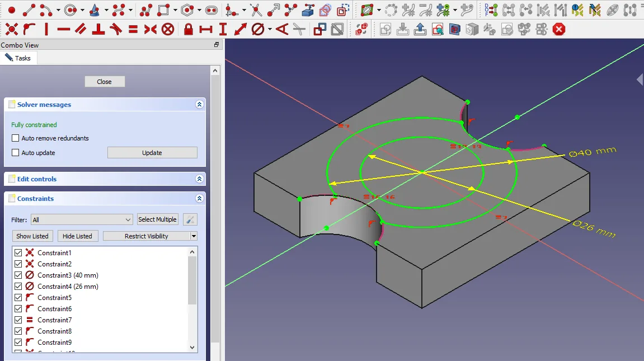
Task: Collapse the Solver messages panel
Action: click(199, 105)
